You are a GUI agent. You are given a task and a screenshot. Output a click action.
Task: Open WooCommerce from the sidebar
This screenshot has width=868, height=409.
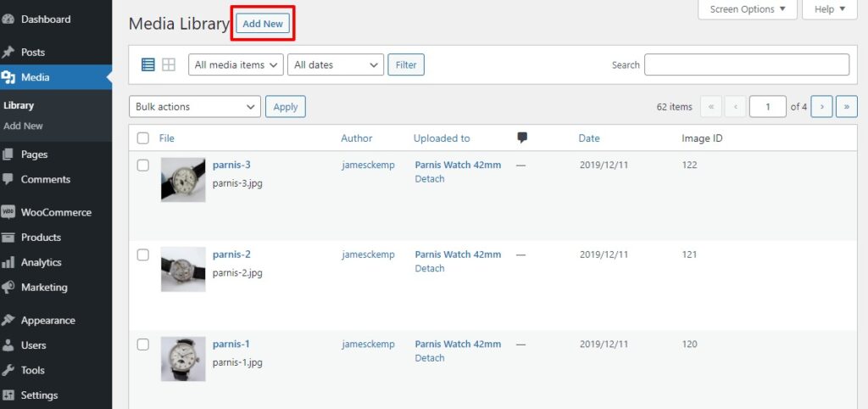point(56,212)
